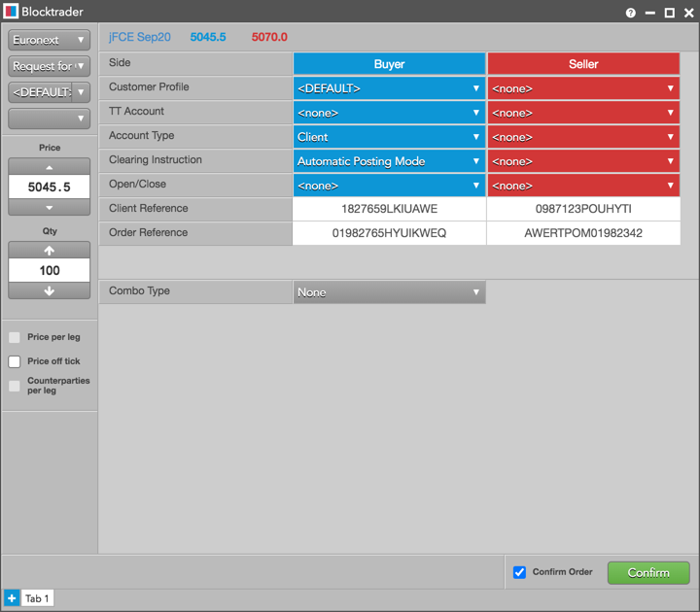700x612 pixels.
Task: Edit Seller Order Reference AWERTPOM01982342
Action: click(583, 233)
